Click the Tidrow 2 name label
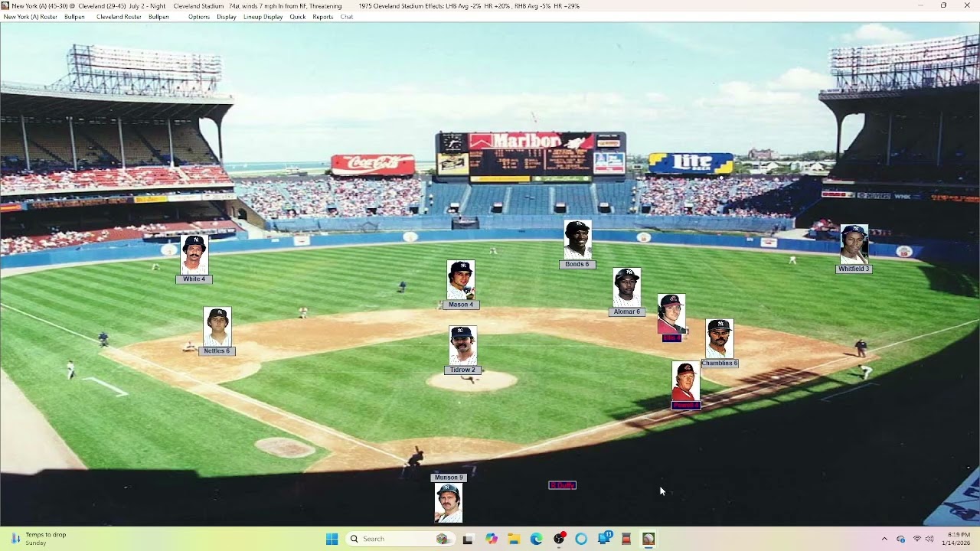Viewport: 980px width, 551px height. tap(462, 370)
